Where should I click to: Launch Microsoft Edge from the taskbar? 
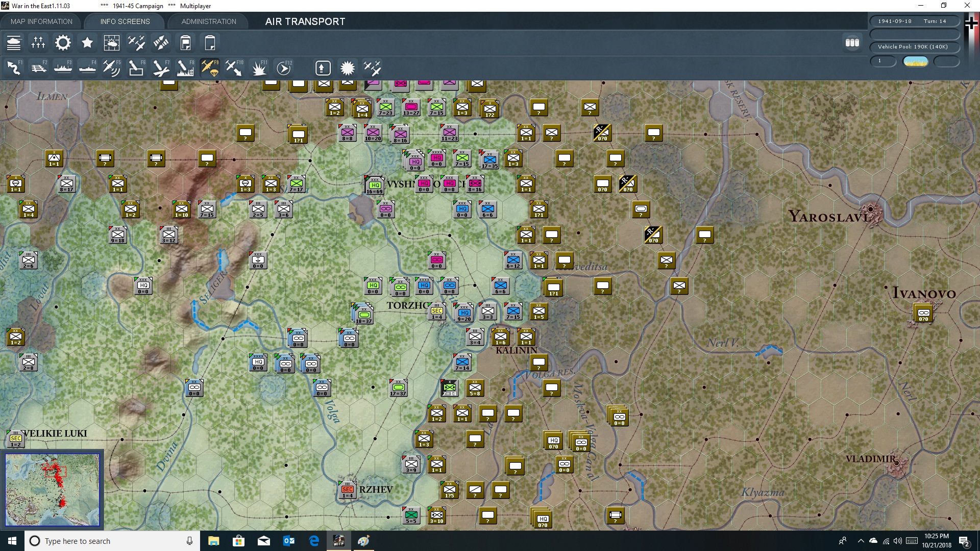(314, 541)
